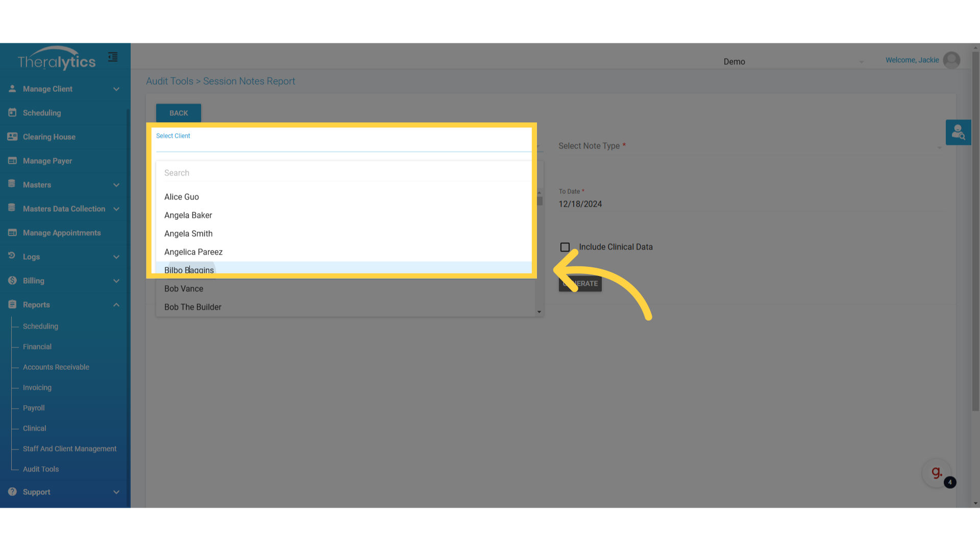Image resolution: width=980 pixels, height=551 pixels.
Task: Click the Support question mark icon
Action: [12, 492]
